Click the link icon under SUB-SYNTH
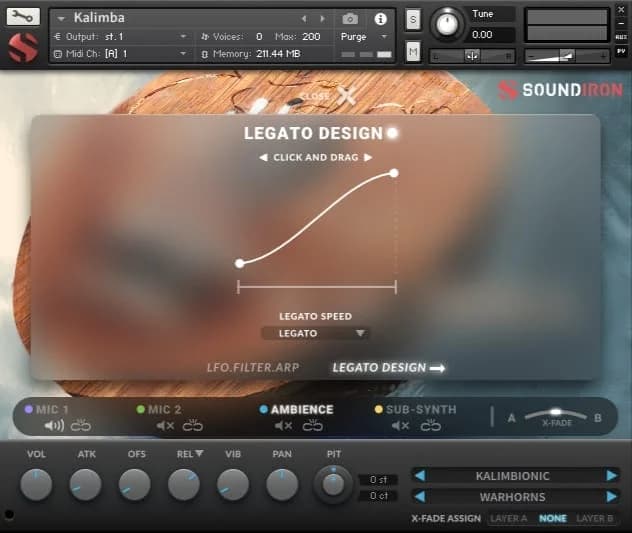The height and width of the screenshot is (533, 632). pos(430,426)
